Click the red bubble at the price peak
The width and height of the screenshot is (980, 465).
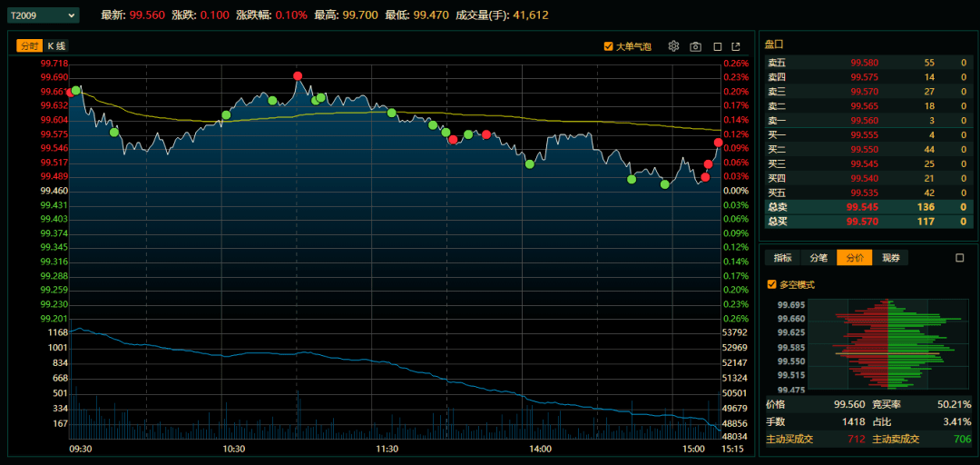[298, 77]
